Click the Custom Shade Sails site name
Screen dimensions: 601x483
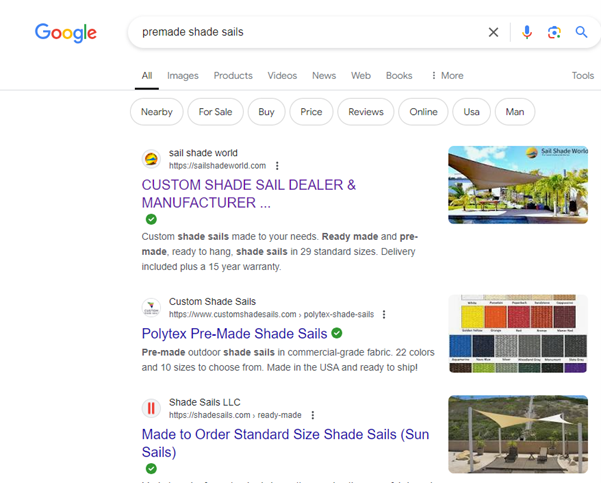tap(212, 302)
